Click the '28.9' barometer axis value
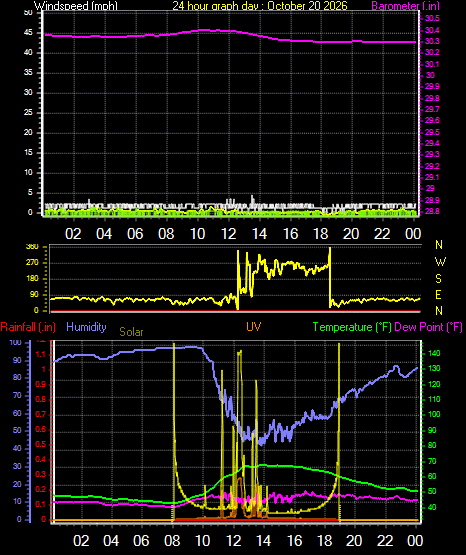The height and width of the screenshot is (555, 466). 432,200
